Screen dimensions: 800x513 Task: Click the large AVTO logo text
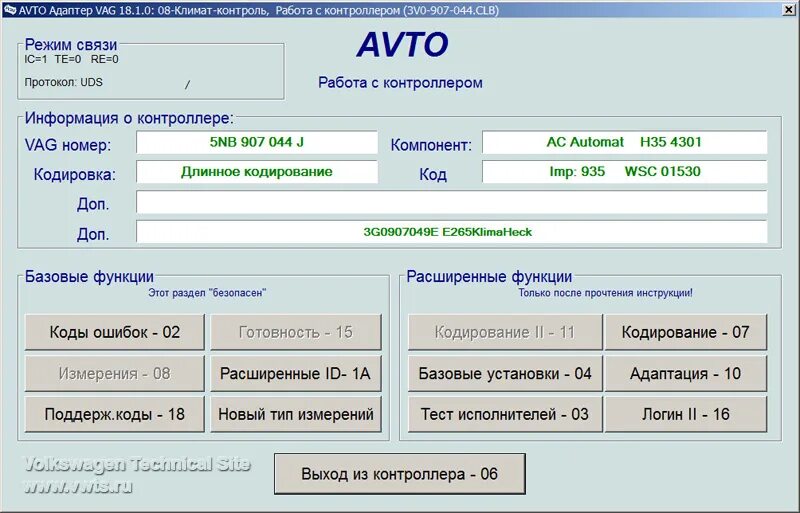(x=403, y=45)
